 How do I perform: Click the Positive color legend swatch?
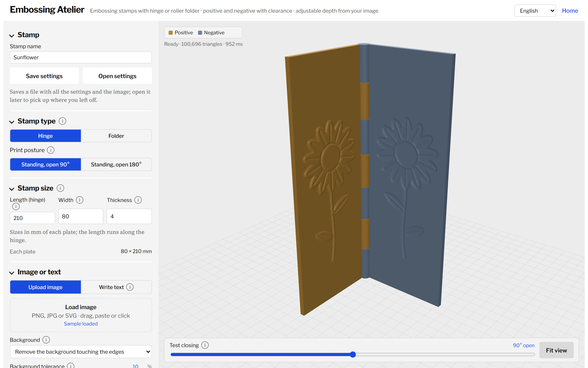pyautogui.click(x=170, y=33)
